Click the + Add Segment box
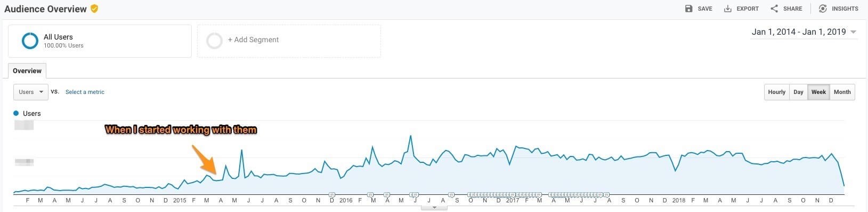 point(289,41)
